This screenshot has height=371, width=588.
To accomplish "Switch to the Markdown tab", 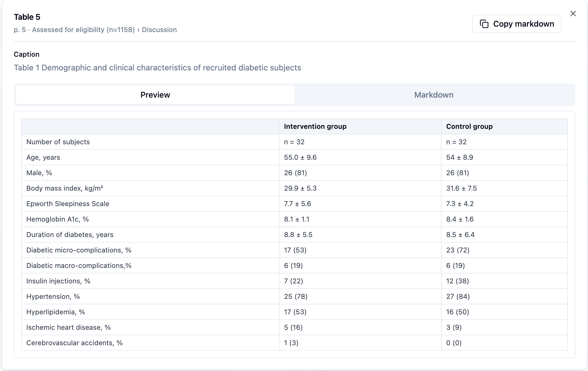I will 434,95.
